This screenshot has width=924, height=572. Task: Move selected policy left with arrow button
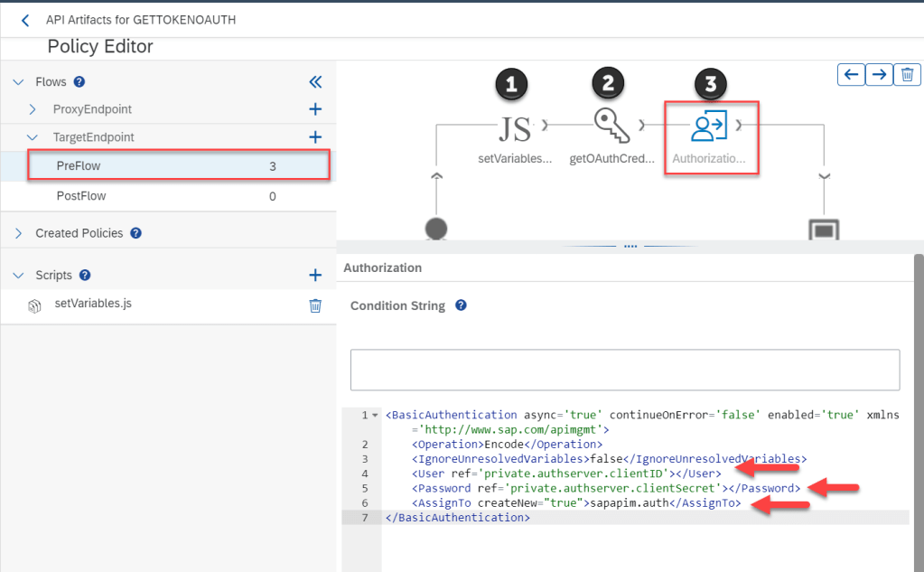click(851, 75)
